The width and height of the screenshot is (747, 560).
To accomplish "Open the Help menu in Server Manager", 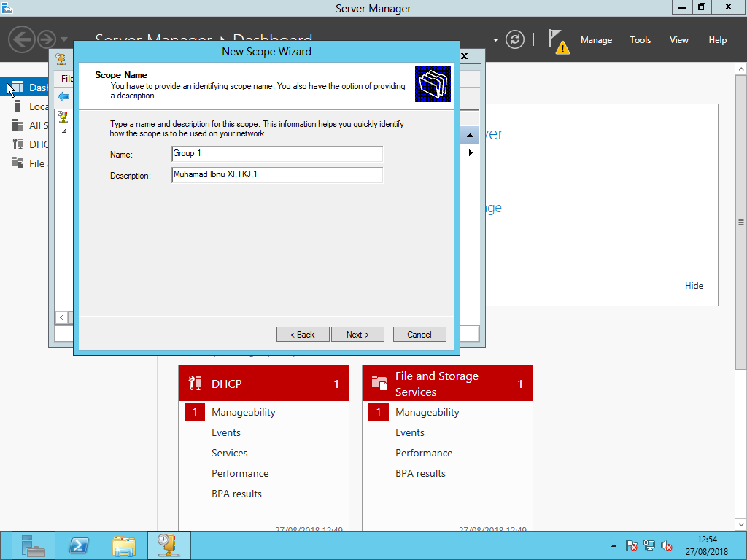I will [x=717, y=40].
